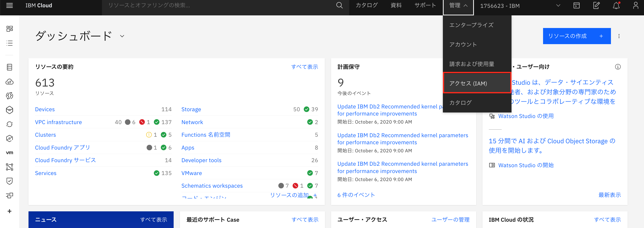Click the cost estimator edit icon
The width and height of the screenshot is (644, 228).
pos(596,6)
